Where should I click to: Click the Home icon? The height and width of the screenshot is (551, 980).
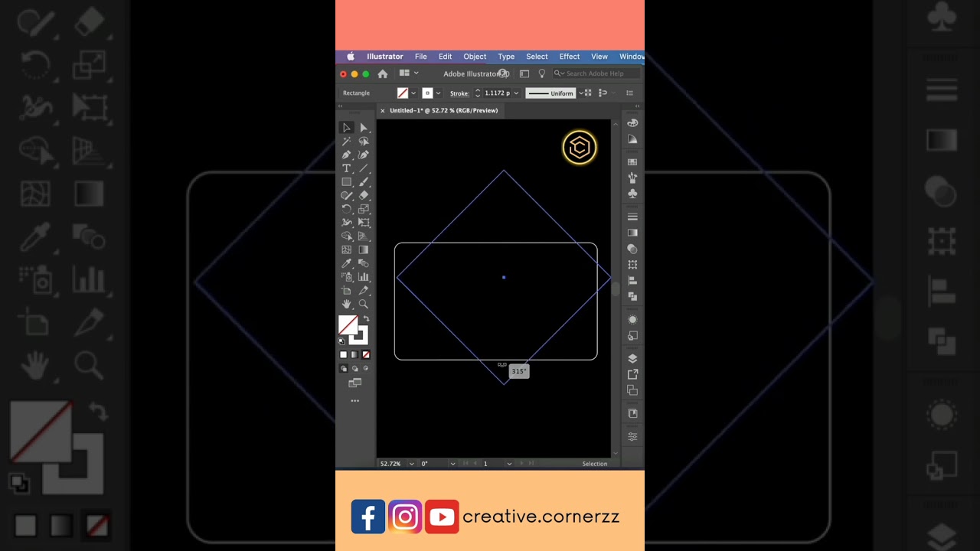[x=383, y=73]
